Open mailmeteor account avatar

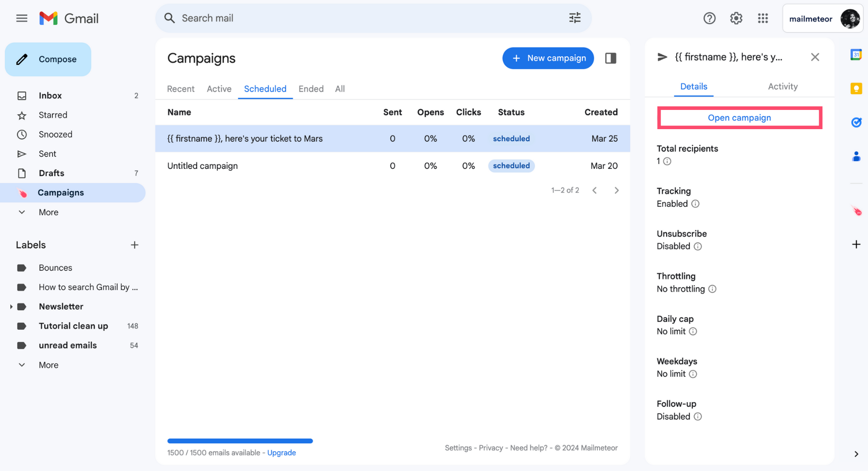coord(850,19)
